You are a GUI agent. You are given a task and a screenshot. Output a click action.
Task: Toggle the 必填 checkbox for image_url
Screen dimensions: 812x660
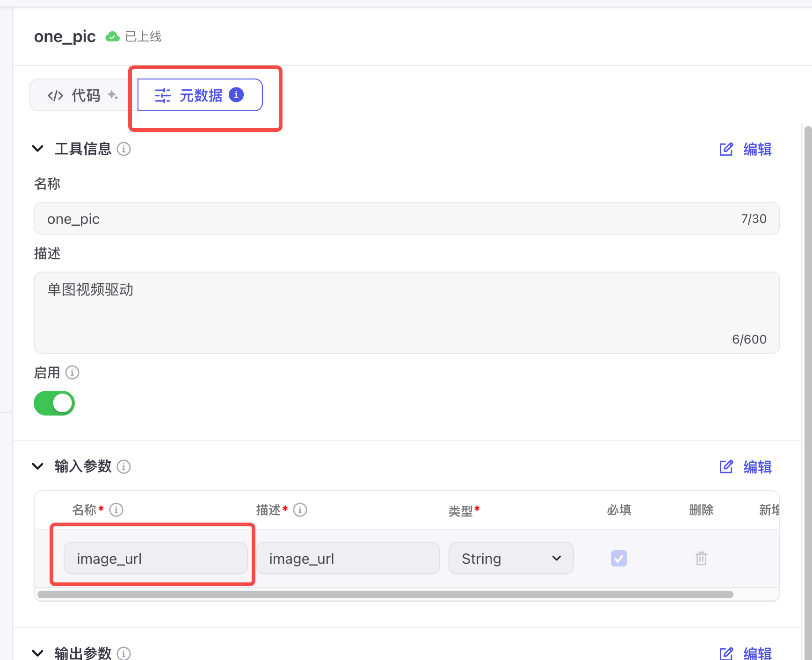point(619,558)
